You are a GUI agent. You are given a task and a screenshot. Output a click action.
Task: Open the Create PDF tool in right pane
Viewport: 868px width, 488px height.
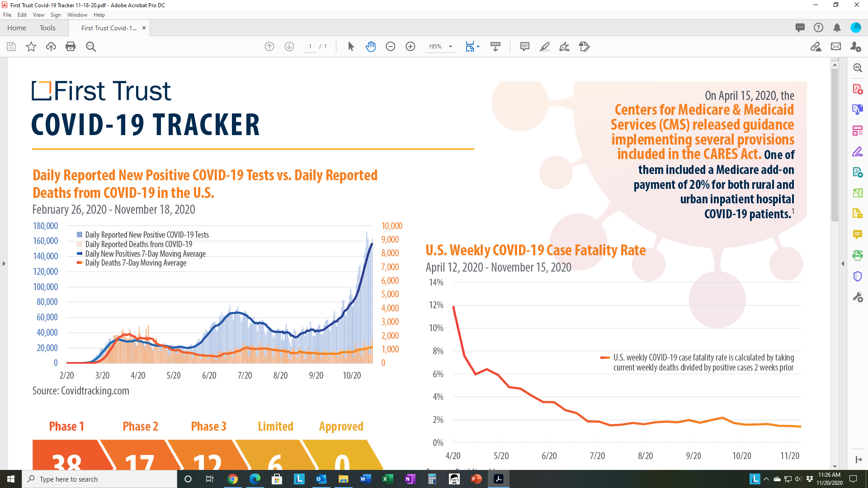point(858,89)
